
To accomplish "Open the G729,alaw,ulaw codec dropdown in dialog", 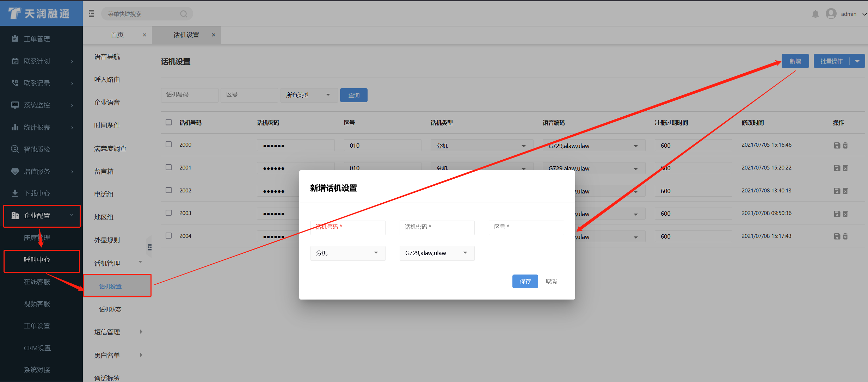I will [437, 253].
